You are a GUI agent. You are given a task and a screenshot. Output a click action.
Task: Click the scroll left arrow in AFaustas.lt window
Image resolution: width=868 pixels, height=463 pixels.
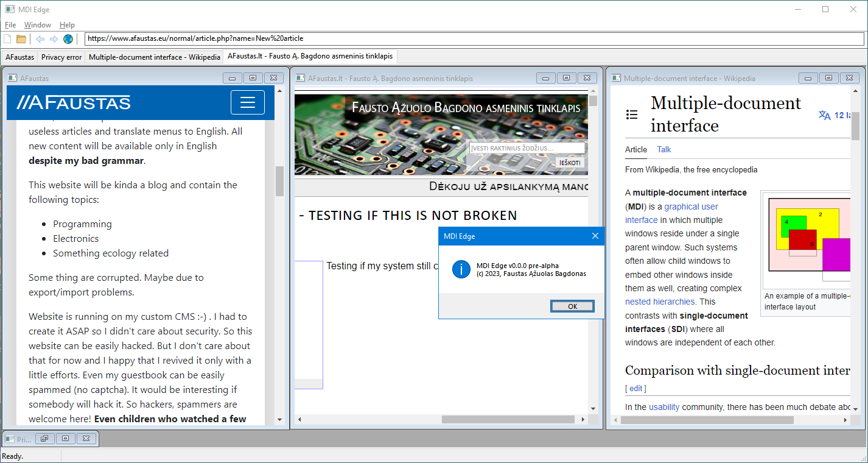[x=299, y=420]
